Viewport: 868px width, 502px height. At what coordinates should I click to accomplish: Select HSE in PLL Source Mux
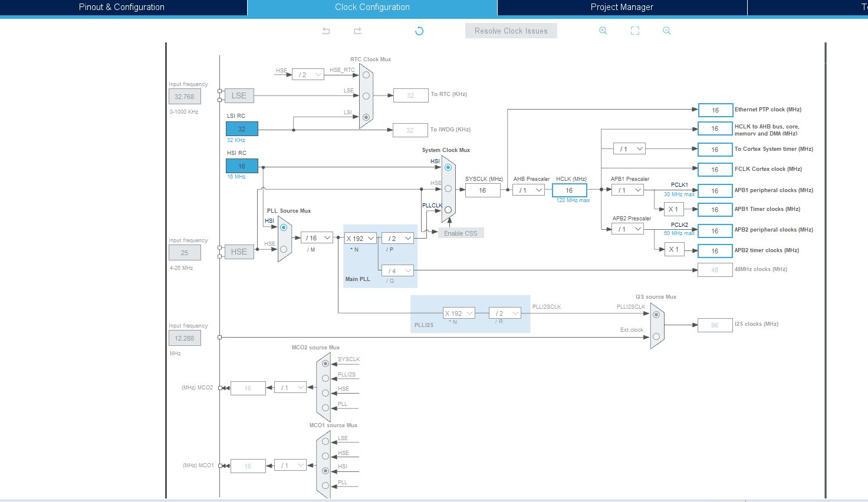pyautogui.click(x=284, y=249)
